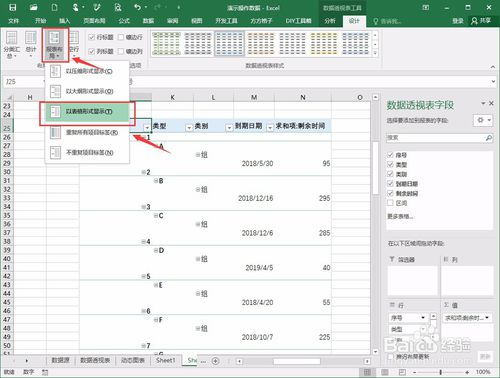Choose 以大纲形式显示(O) outline form
Viewport: 500px width, 378px height.
[x=87, y=91]
